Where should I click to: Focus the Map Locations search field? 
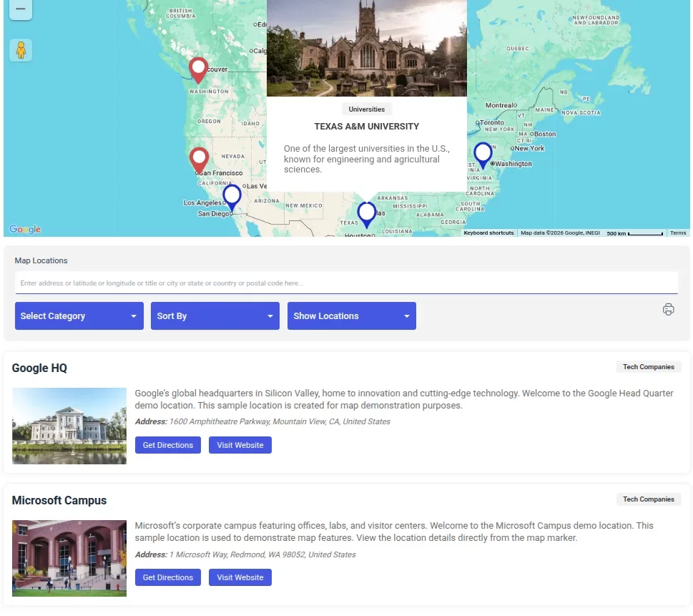pos(346,283)
